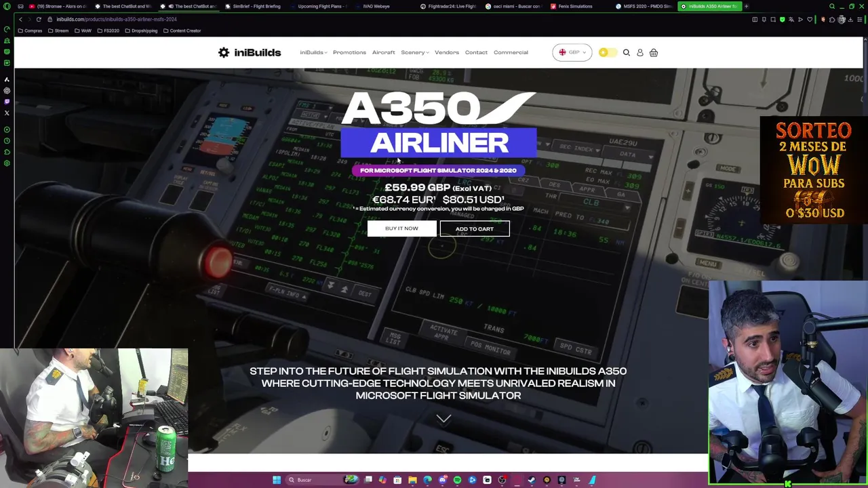The height and width of the screenshot is (488, 868).
Task: Open FS2020 bookmarks folder
Action: point(108,30)
